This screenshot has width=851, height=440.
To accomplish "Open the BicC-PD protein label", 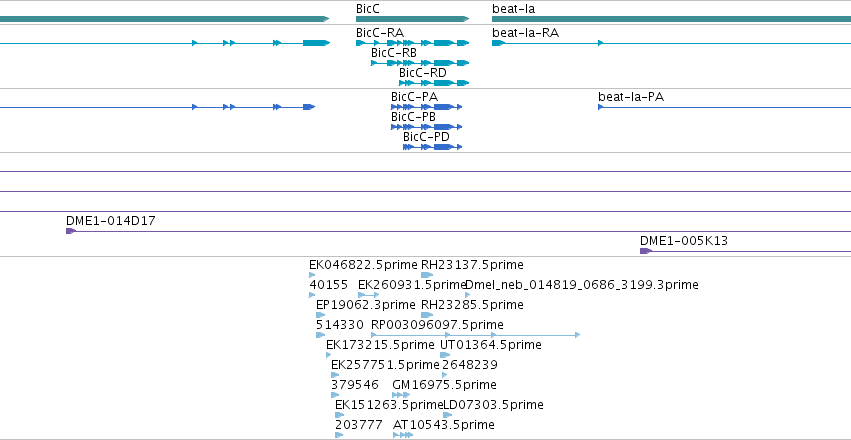I will point(427,137).
